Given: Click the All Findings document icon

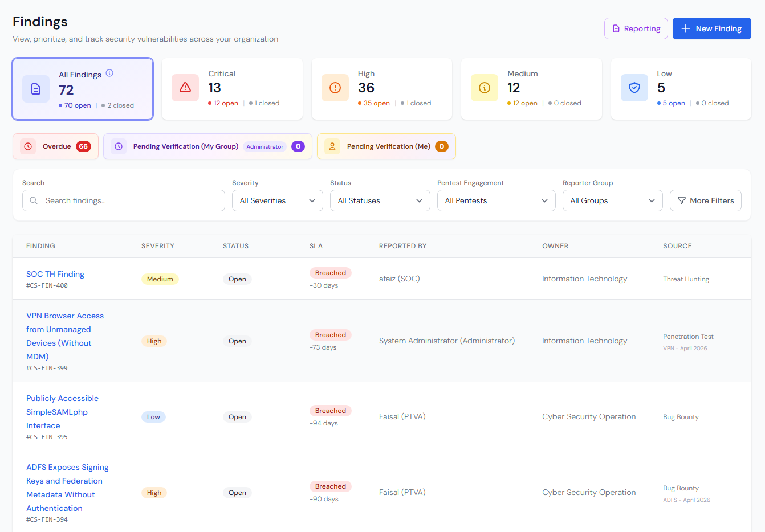Looking at the screenshot, I should pos(36,89).
